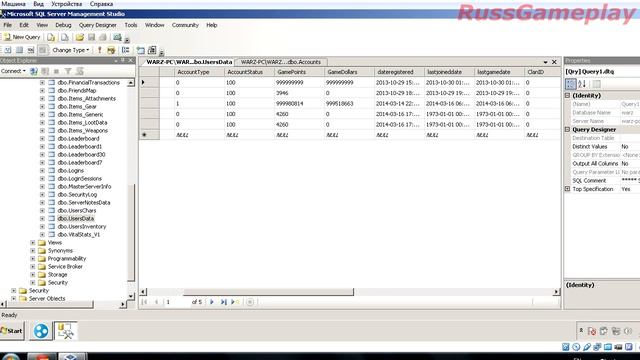
Task: Select the Service Broker folder
Action: click(x=65, y=267)
